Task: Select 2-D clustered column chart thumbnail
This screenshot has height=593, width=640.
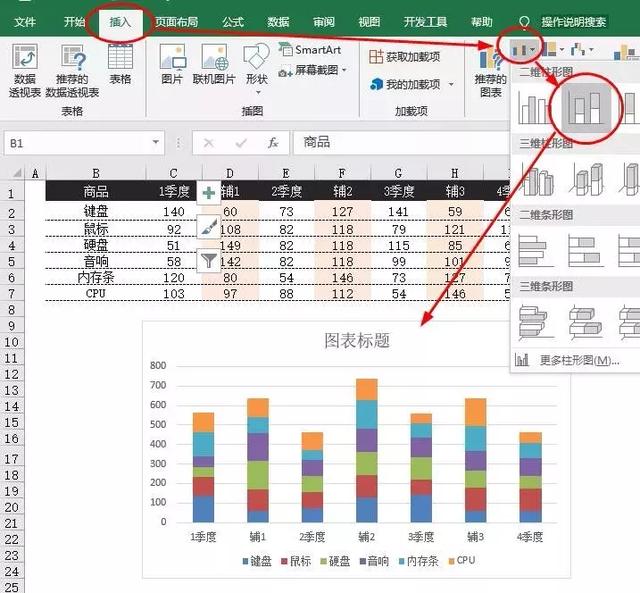Action: [x=533, y=108]
